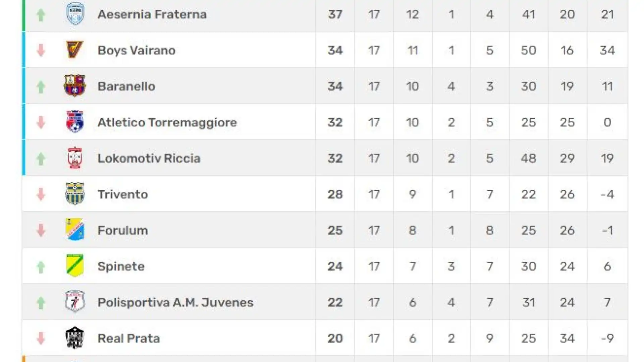Select the Lokomotiv Riccia team name

(149, 158)
